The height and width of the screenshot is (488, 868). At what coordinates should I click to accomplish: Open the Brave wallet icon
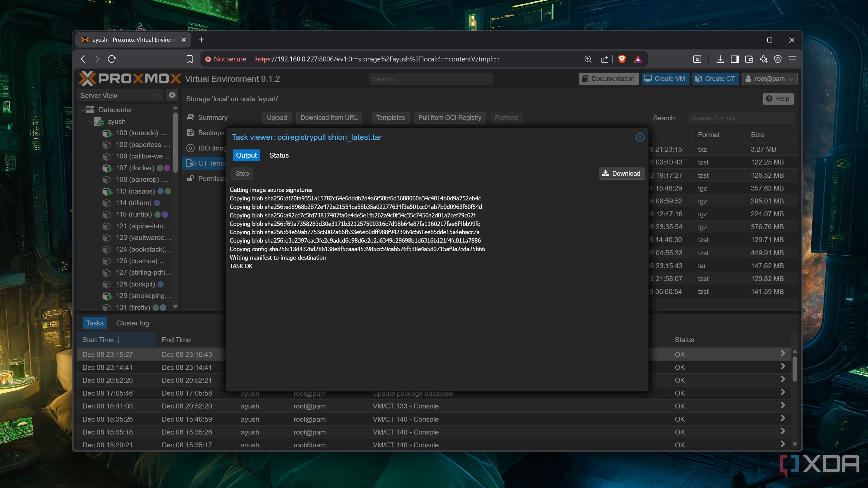click(749, 59)
